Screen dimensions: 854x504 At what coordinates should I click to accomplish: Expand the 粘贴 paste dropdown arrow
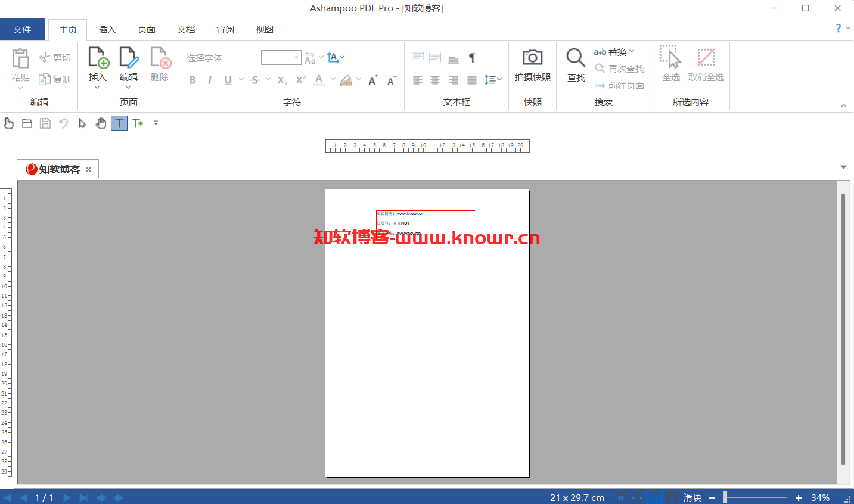click(x=20, y=88)
